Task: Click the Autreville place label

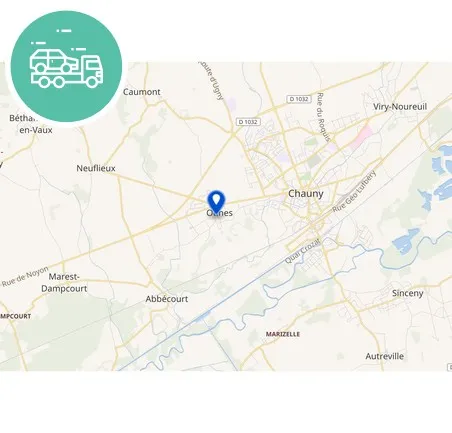Action: point(384,356)
